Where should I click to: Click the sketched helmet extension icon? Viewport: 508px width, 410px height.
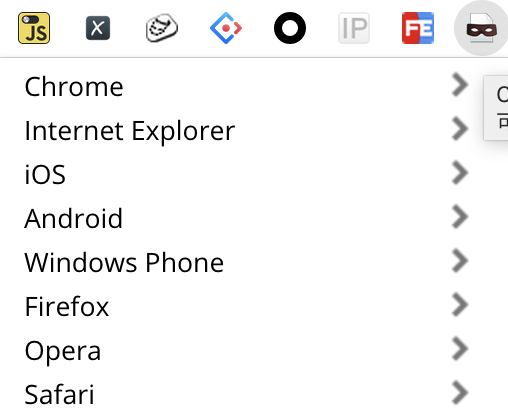point(162,28)
